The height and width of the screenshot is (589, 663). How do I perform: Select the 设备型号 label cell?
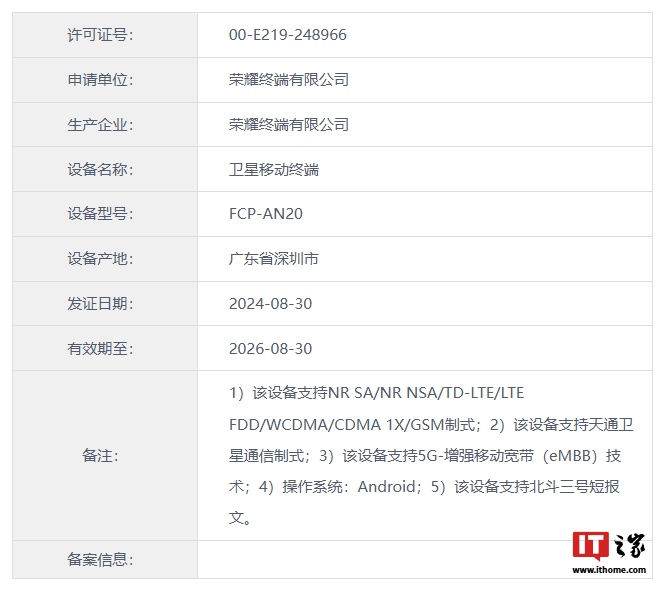tap(100, 214)
